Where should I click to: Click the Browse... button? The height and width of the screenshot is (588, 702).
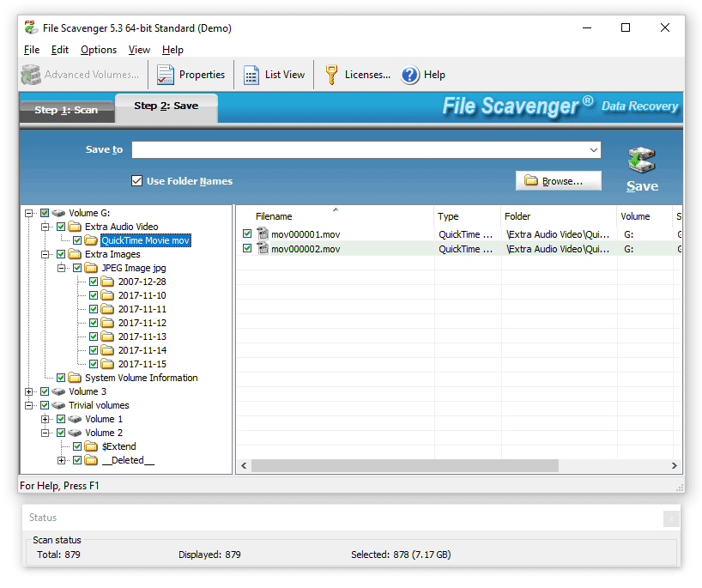coord(558,181)
